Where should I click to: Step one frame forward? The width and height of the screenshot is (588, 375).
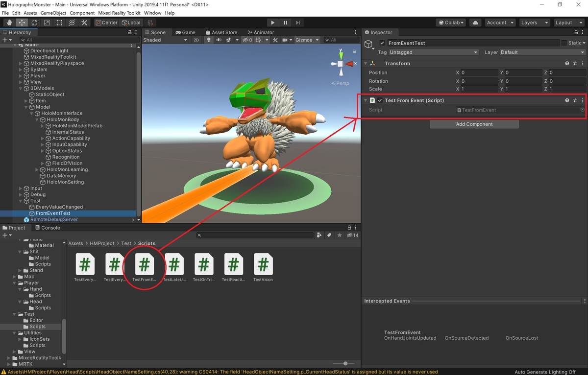pos(298,23)
